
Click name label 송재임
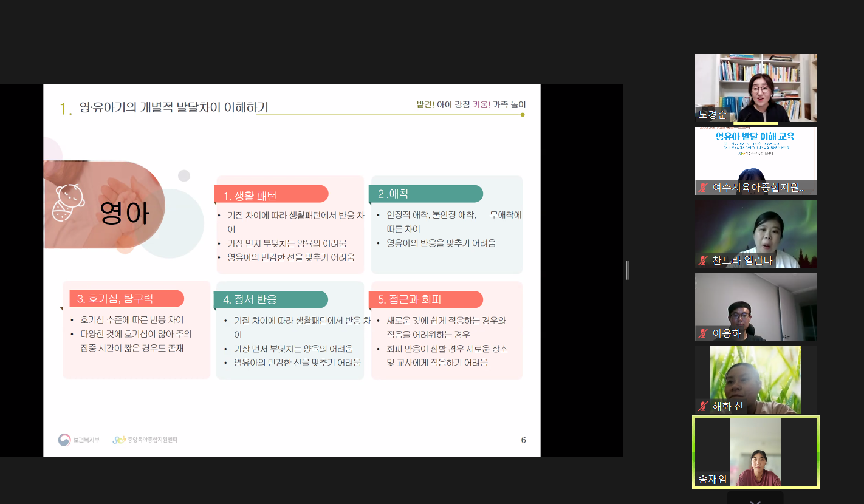[713, 479]
